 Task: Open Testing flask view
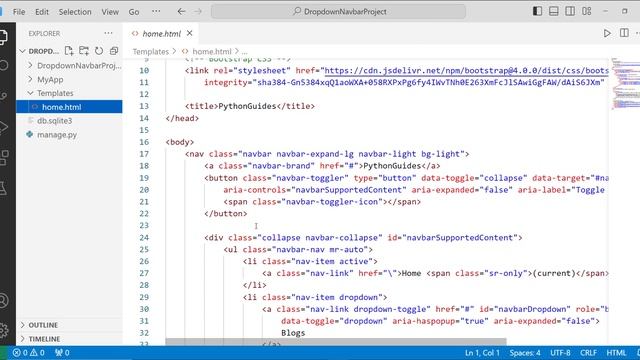[3, 188]
